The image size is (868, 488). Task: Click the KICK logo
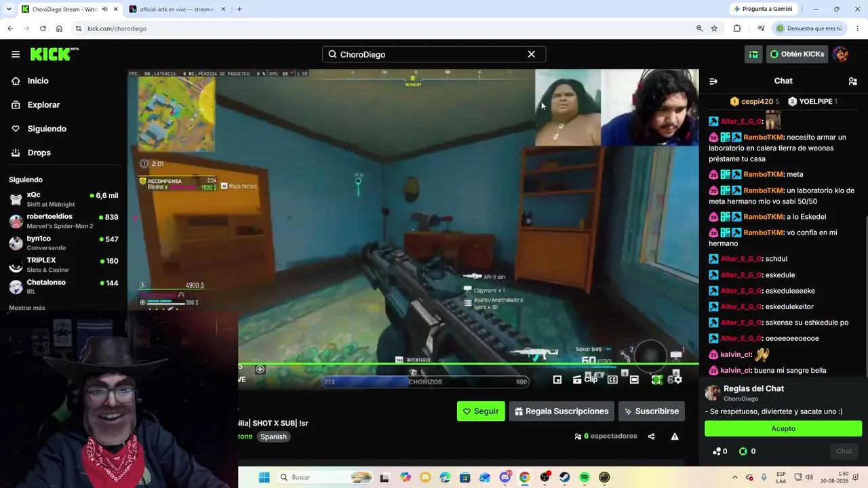click(54, 54)
